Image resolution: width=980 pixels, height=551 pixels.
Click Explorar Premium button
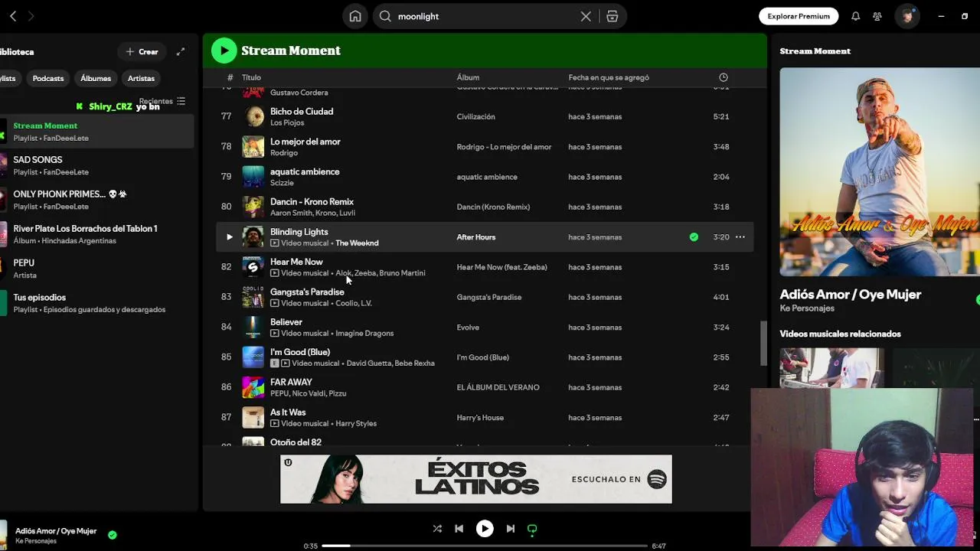coord(799,16)
